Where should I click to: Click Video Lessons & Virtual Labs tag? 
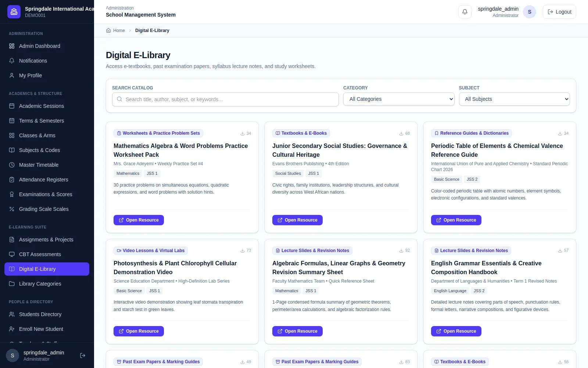click(x=151, y=251)
